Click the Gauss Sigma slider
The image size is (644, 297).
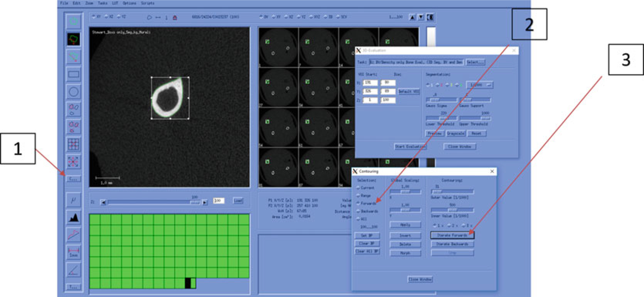(441, 100)
